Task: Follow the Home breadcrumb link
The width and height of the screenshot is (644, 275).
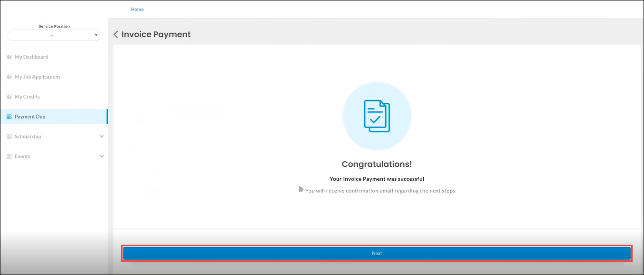Action: click(137, 9)
